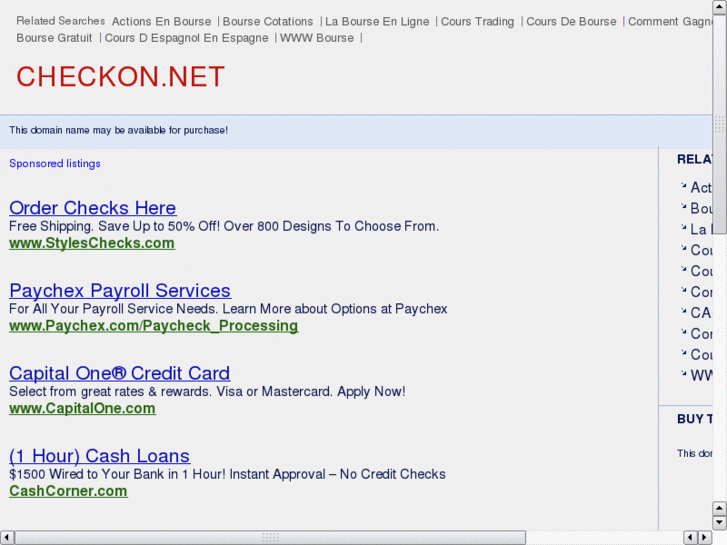Screen dimensions: 727x545
Task: Open the sidebar link starting with Bou
Action: coord(701,208)
